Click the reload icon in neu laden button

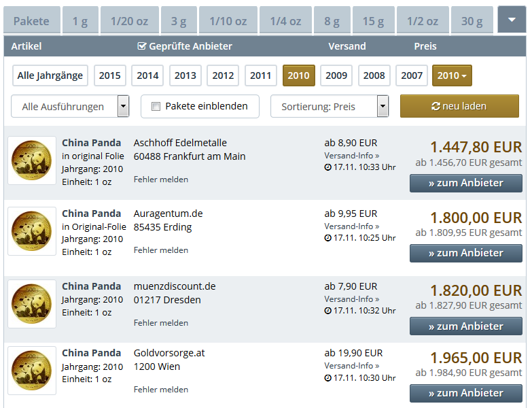point(436,106)
